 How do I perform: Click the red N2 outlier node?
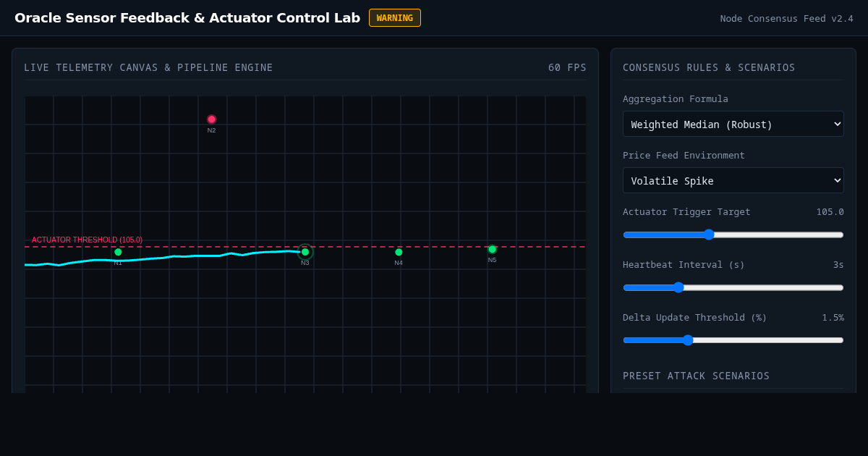(211, 119)
